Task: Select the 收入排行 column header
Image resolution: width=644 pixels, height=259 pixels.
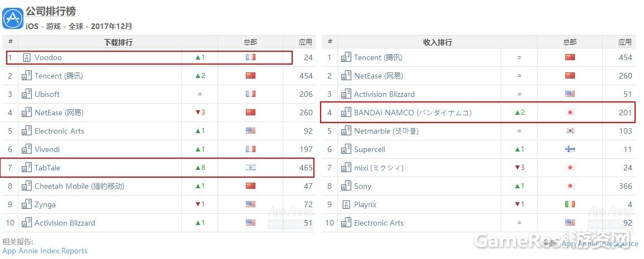Action: pos(437,42)
